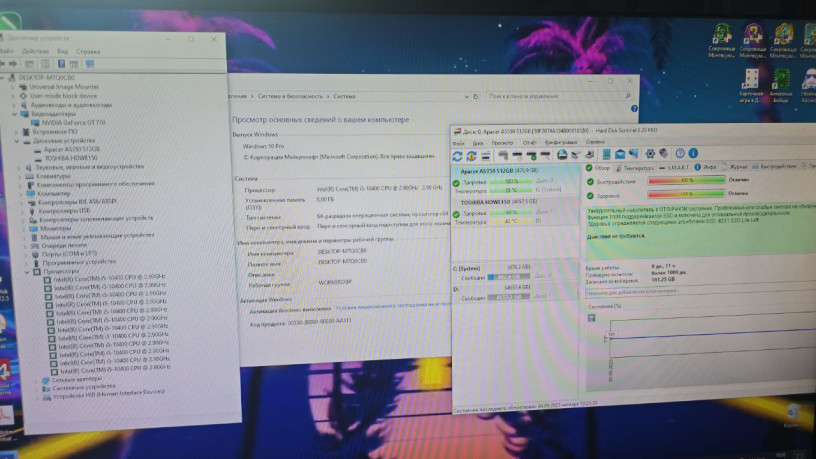Click the second refresh icon with orange badge

471,156
